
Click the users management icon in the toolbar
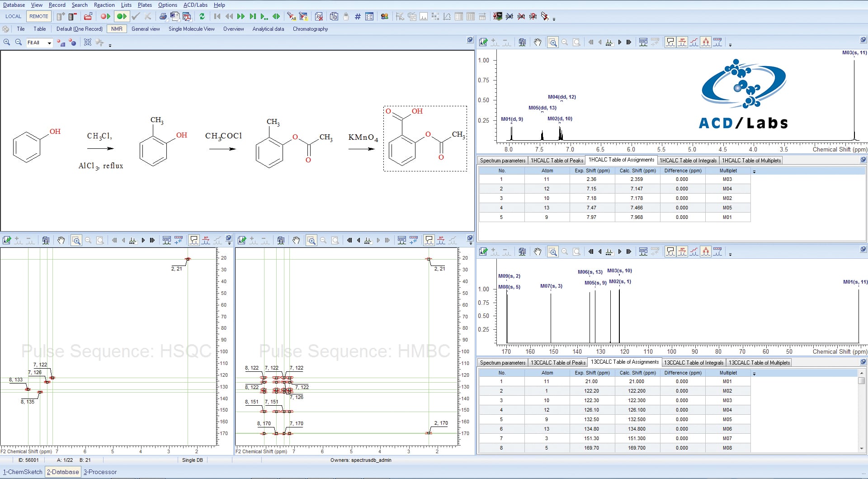[x=385, y=17]
